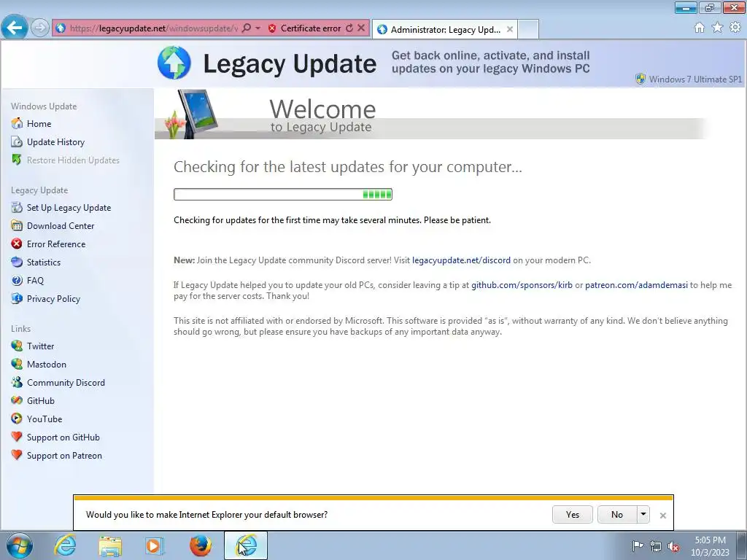Image resolution: width=747 pixels, height=560 pixels.
Task: Click the FAQ question mark icon
Action: tap(17, 281)
